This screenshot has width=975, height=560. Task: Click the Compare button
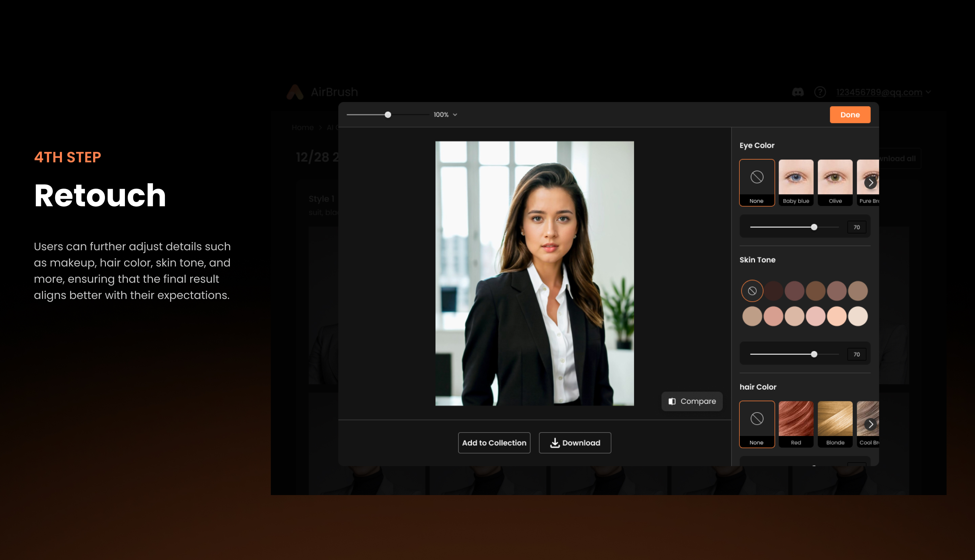692,401
